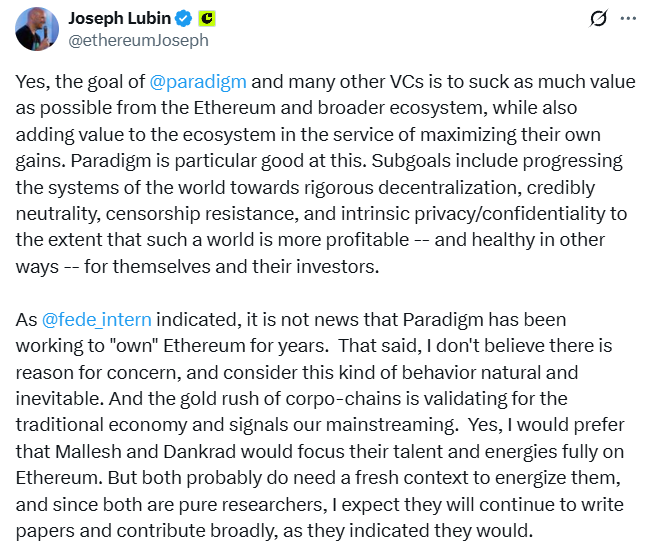Open the Grok slashed-circle icon
The image size is (655, 549).
tap(600, 19)
